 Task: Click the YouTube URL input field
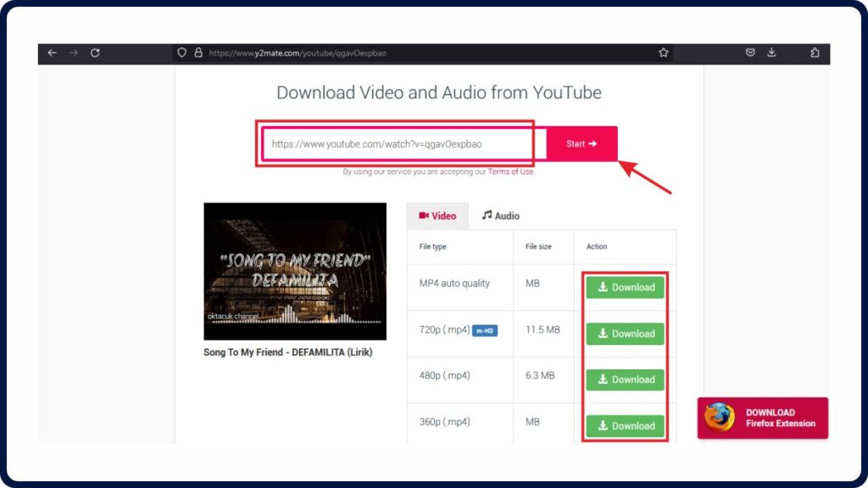click(x=404, y=144)
